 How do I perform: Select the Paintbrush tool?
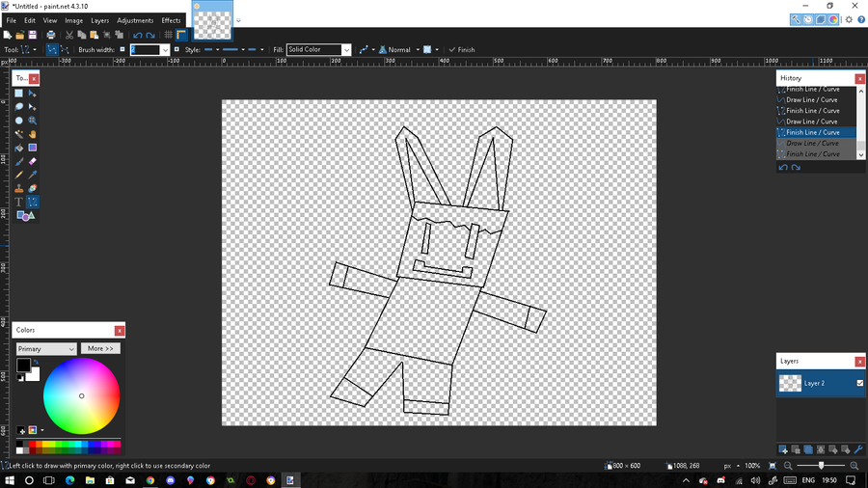point(19,162)
